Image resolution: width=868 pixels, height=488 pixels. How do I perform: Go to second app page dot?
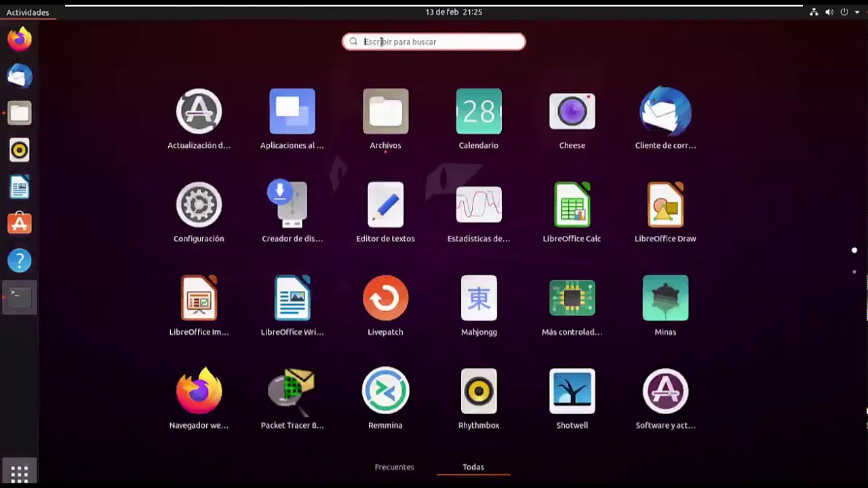click(x=854, y=272)
